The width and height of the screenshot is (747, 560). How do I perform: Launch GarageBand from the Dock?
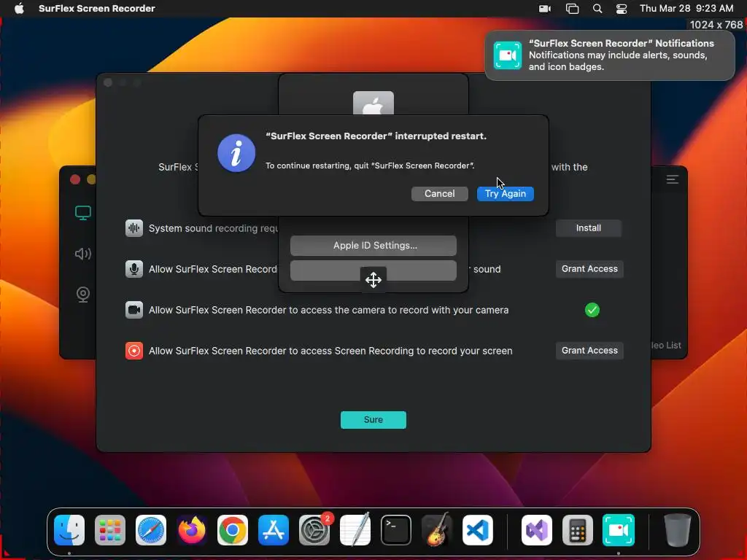click(x=436, y=530)
